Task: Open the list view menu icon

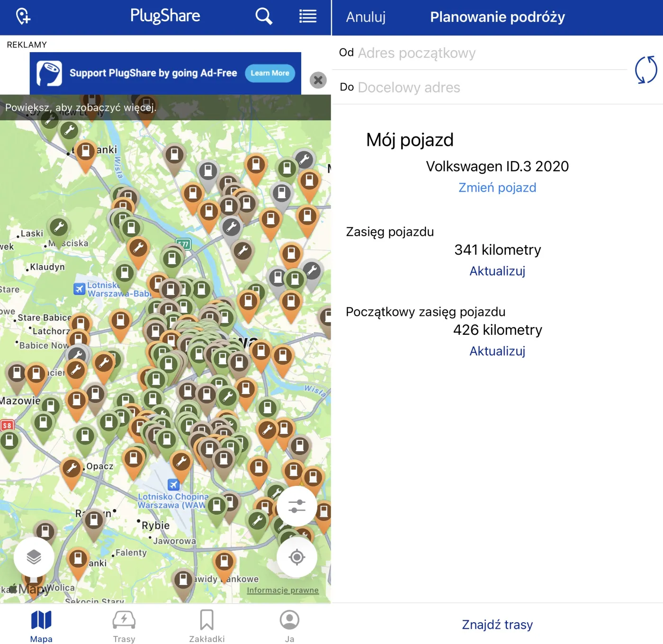Action: tap(308, 17)
